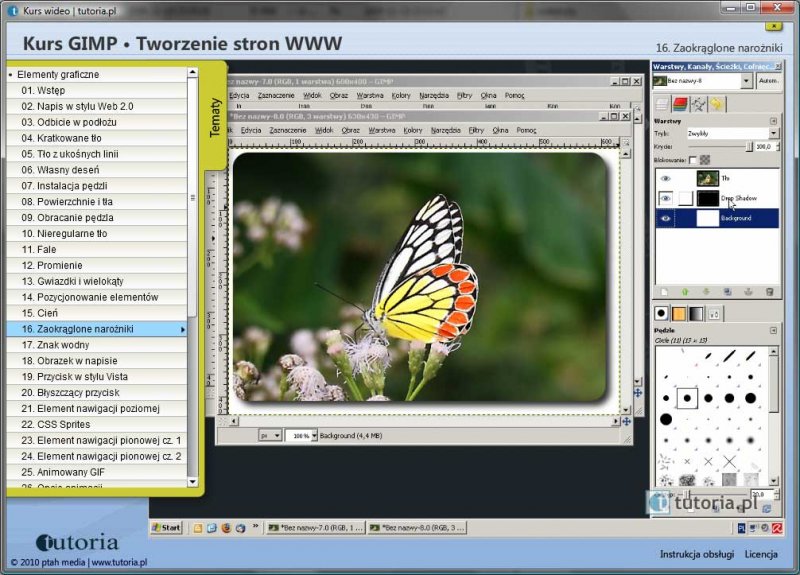The width and height of the screenshot is (800, 575).
Task: Switch to the Layers tab icon
Action: click(662, 103)
